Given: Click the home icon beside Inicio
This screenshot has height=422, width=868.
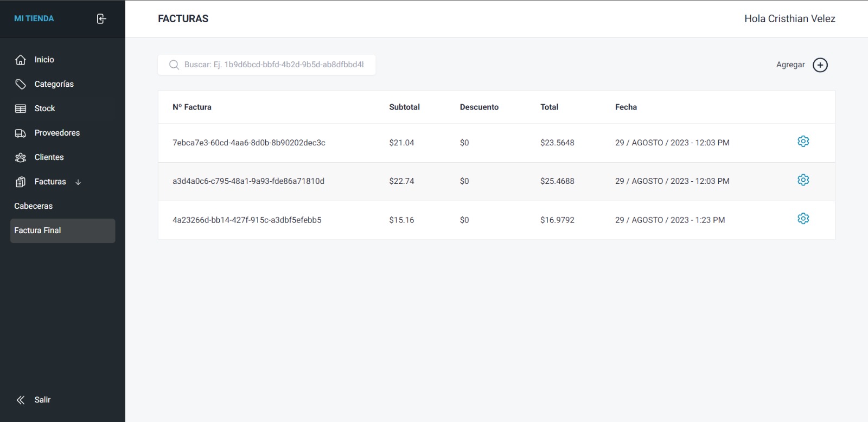Looking at the screenshot, I should pos(21,60).
